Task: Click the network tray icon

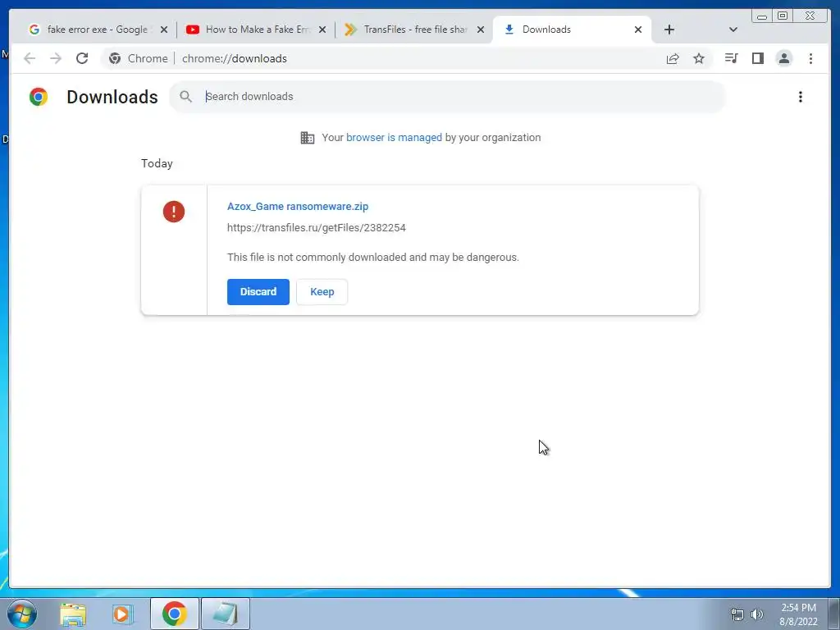Action: 737,614
